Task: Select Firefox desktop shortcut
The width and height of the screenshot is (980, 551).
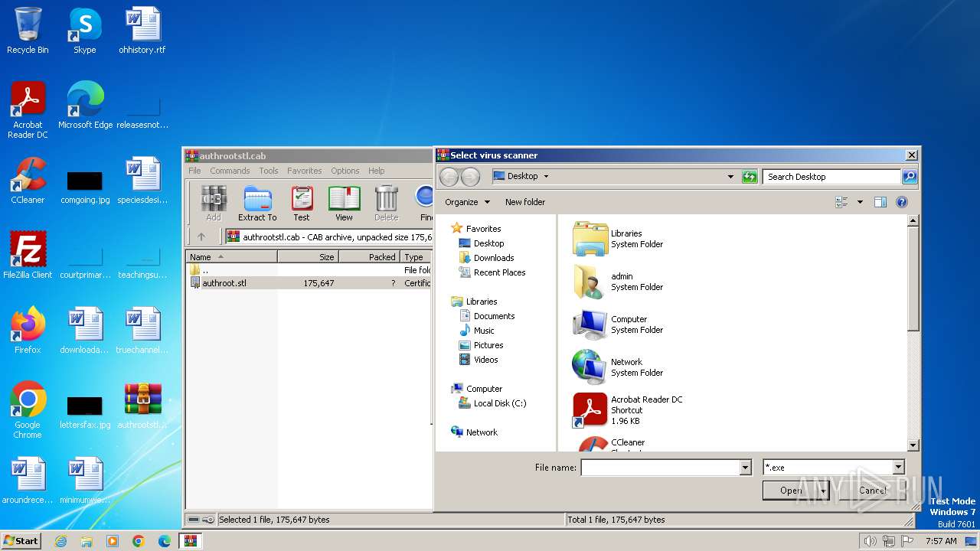Action: [x=28, y=331]
